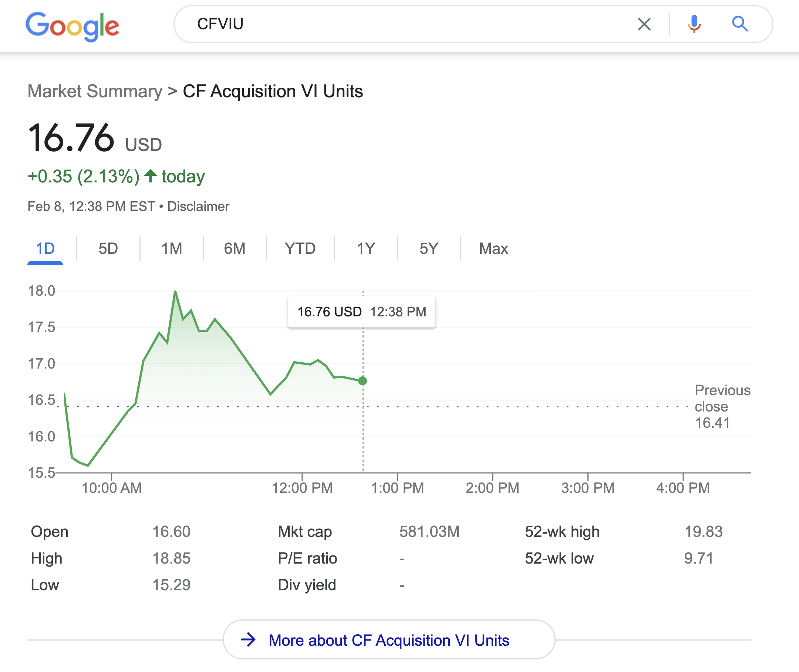
Task: Show the 6M price chart
Action: (x=235, y=248)
